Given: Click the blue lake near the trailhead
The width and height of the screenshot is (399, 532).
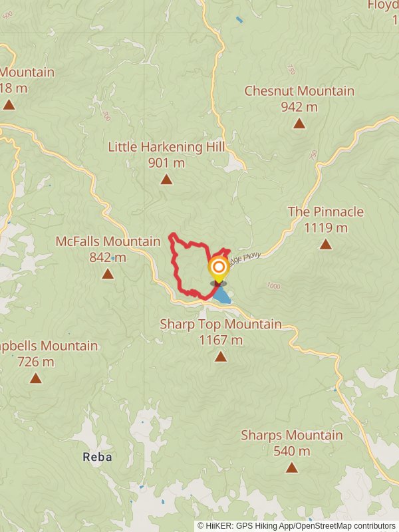Looking at the screenshot, I should 223,296.
